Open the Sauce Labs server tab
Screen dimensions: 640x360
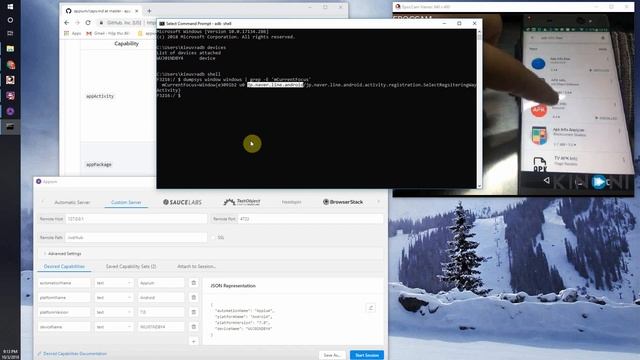point(182,202)
